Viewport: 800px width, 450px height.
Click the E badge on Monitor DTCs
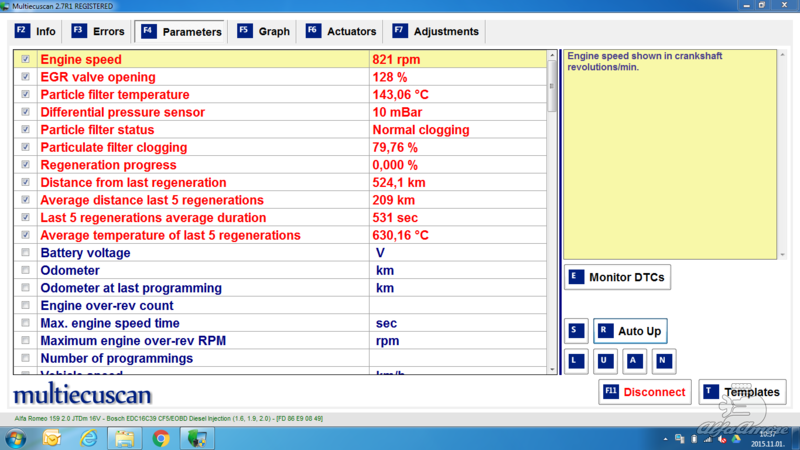(x=576, y=277)
